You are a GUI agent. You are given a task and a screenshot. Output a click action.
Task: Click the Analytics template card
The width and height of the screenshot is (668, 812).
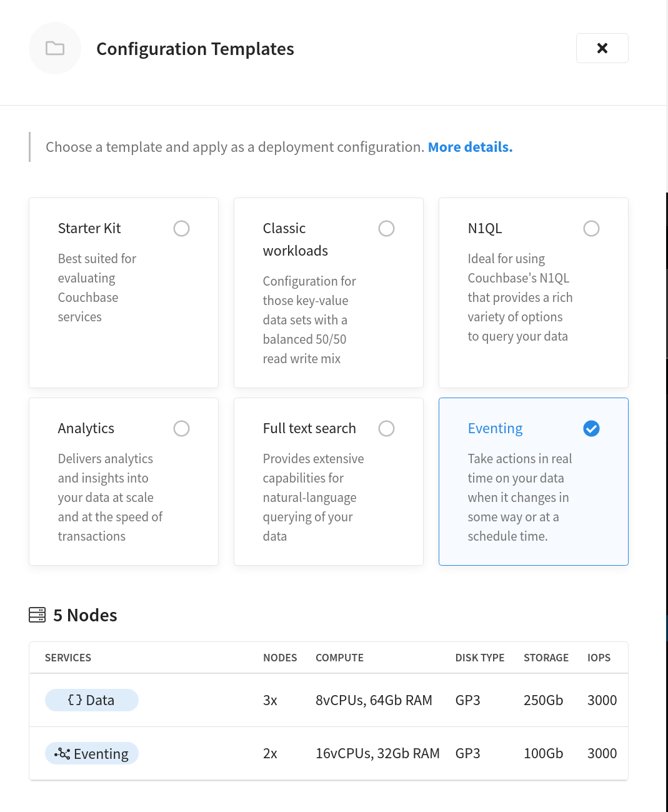click(123, 494)
